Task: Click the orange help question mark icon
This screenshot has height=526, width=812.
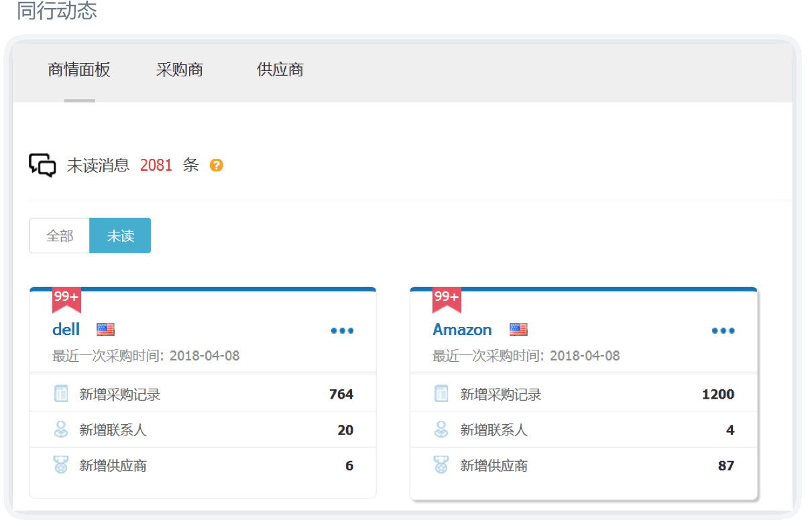Action: [216, 166]
